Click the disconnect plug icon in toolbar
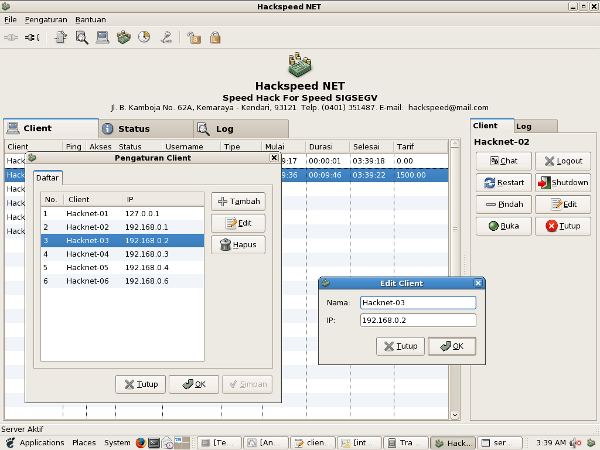This screenshot has width=600, height=450. pyautogui.click(x=32, y=38)
